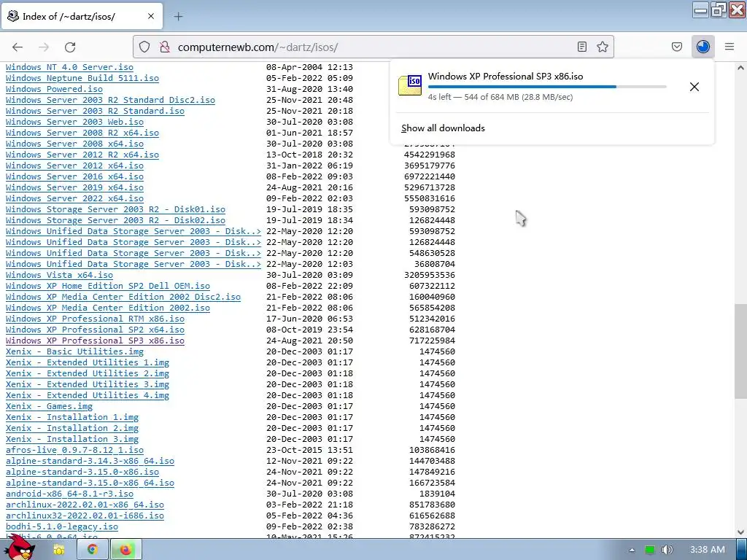The image size is (747, 560).
Task: Download Windows Server 2012 R2 x64.iso
Action: coord(82,155)
